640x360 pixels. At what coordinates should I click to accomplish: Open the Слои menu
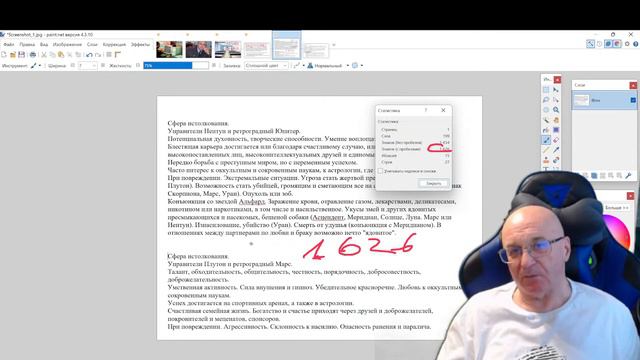coord(92,44)
